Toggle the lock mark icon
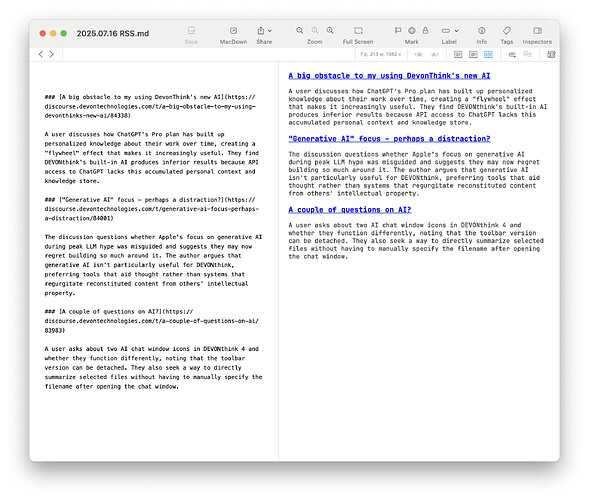Viewport: 589px width, 500px height. coord(425,30)
